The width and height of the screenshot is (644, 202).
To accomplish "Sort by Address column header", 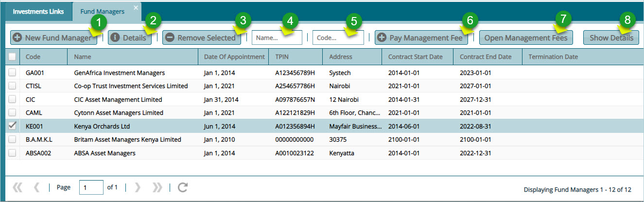I will click(x=352, y=57).
